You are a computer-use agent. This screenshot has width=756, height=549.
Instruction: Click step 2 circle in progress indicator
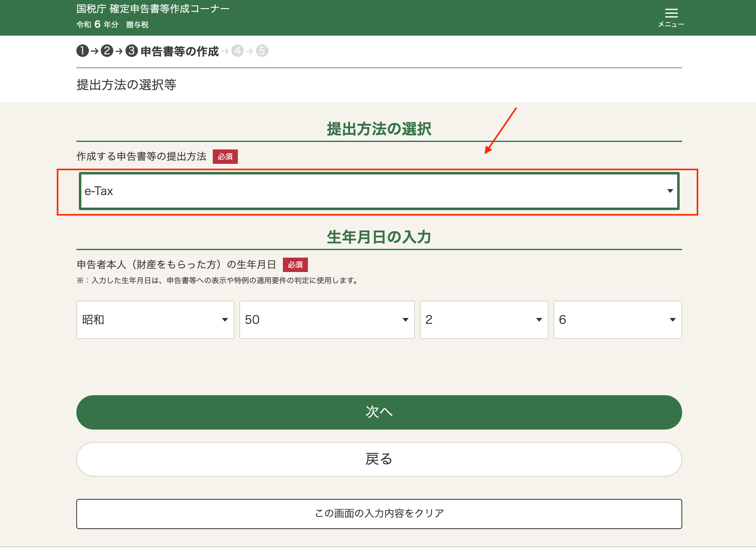tap(107, 51)
